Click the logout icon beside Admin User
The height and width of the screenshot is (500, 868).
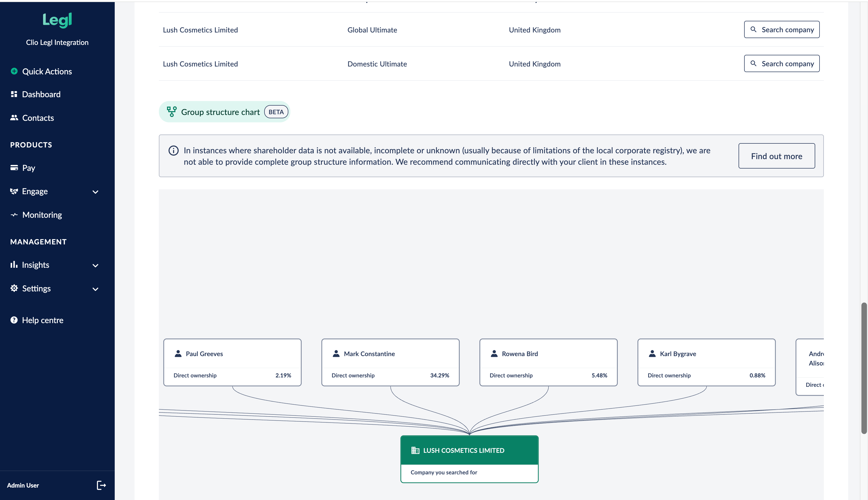click(x=101, y=485)
